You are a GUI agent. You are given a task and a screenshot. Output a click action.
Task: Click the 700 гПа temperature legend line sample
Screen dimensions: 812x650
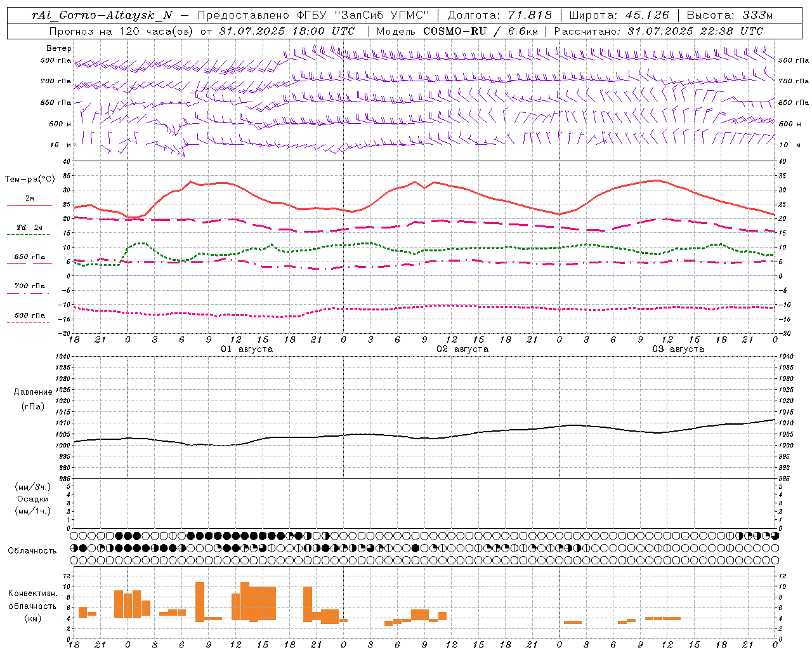tap(29, 293)
